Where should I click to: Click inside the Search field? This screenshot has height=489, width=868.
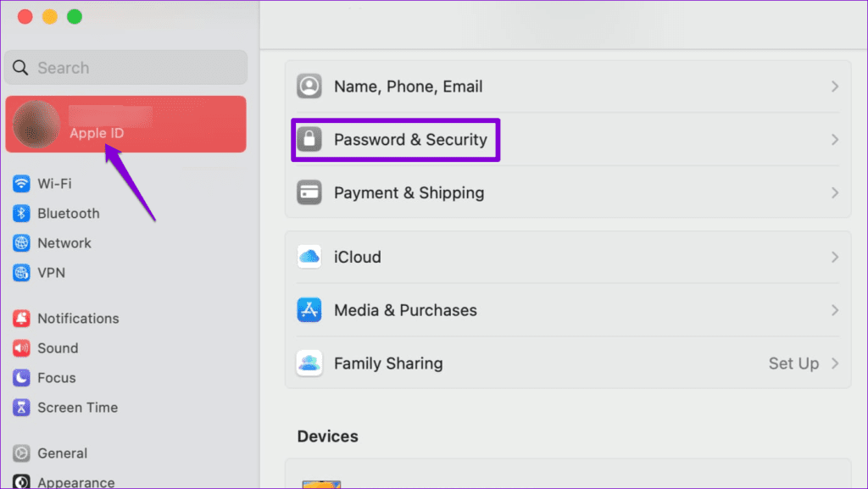pyautogui.click(x=125, y=67)
